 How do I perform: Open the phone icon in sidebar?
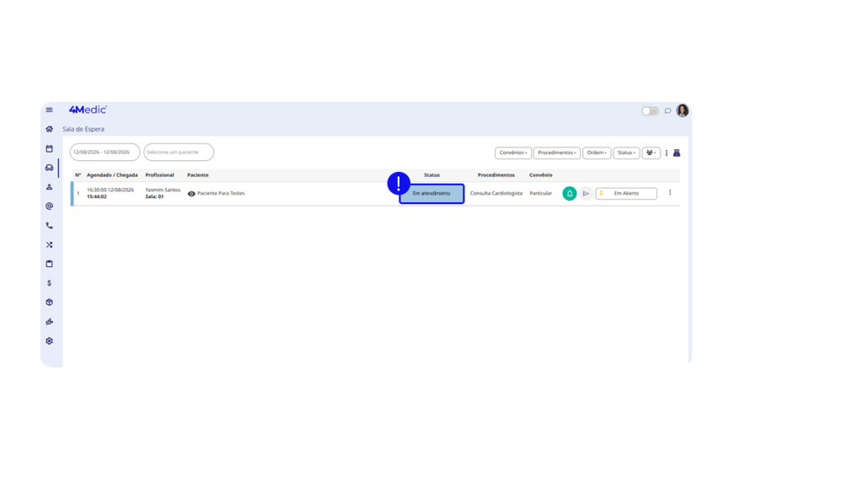point(49,226)
